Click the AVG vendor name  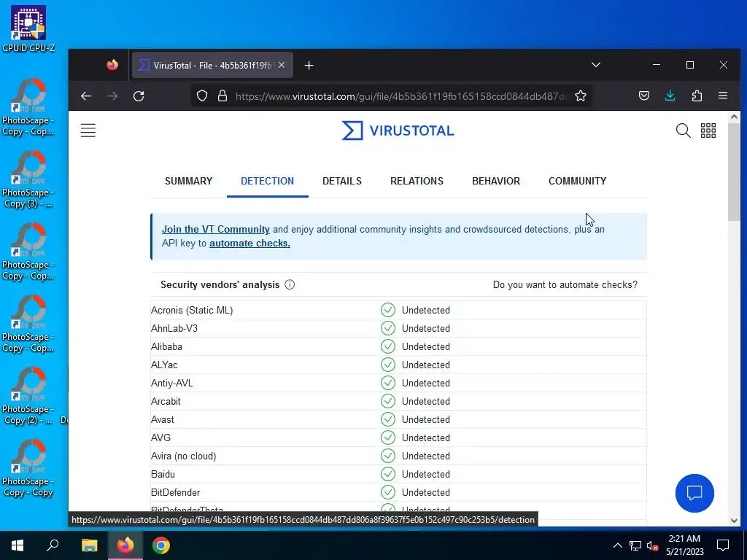tap(160, 437)
